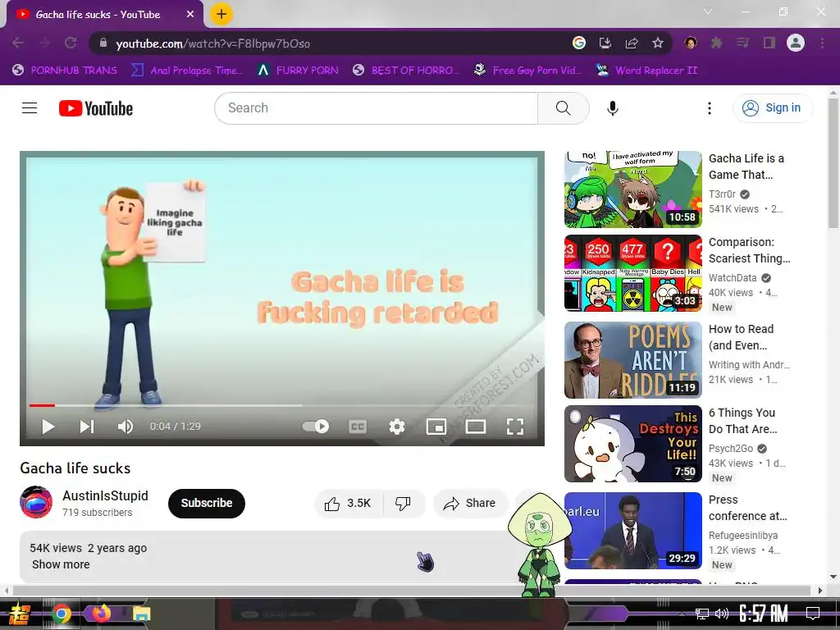Image resolution: width=840 pixels, height=630 pixels.
Task: Bookmark this page with the star icon
Action: (x=658, y=43)
